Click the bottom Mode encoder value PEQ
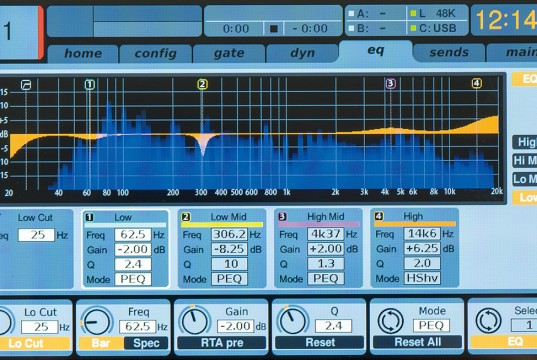Image resolution: width=537 pixels, height=360 pixels. [431, 325]
